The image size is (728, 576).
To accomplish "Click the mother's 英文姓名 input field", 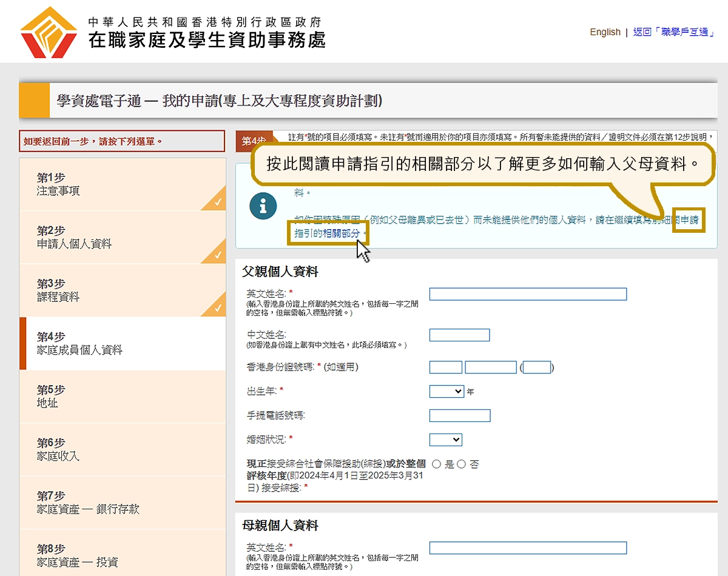I will click(528, 548).
